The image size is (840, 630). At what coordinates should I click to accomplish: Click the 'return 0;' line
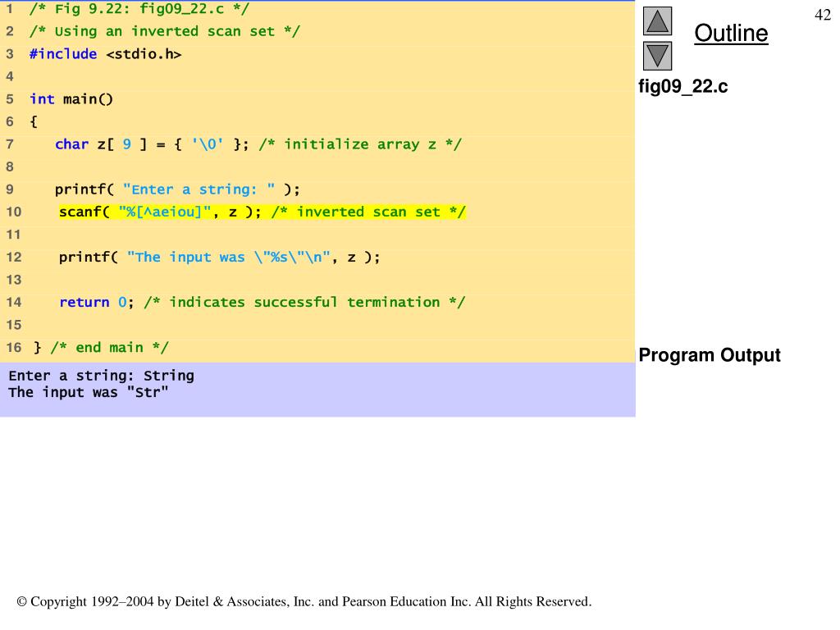tap(262, 303)
